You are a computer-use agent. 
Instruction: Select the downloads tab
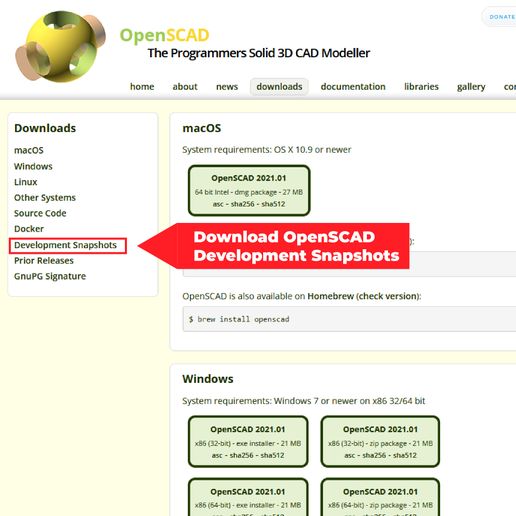(279, 87)
